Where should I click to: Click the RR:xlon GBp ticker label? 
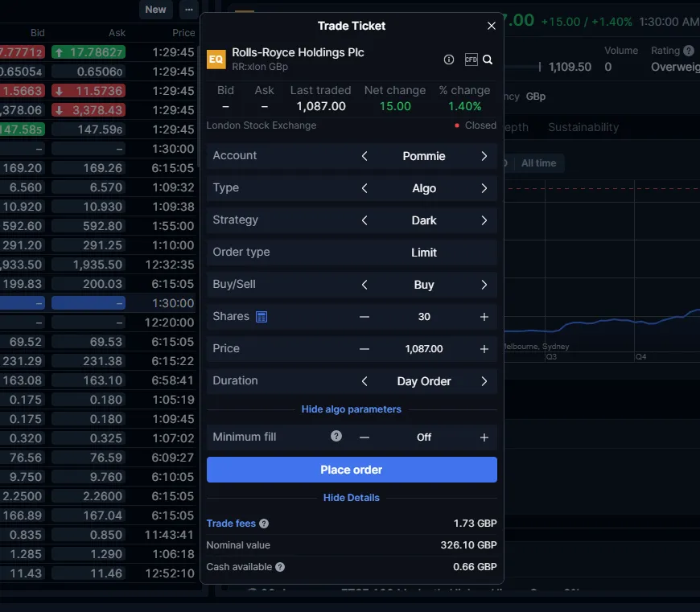click(x=260, y=67)
